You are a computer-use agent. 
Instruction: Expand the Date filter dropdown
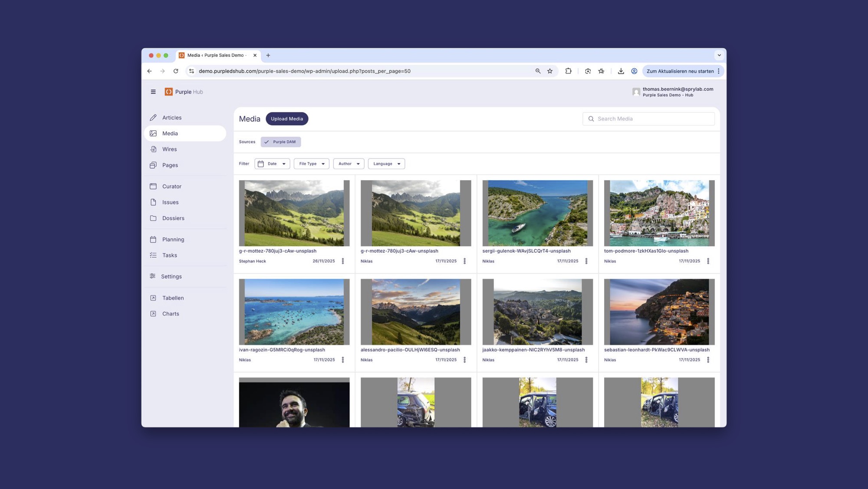pyautogui.click(x=272, y=164)
